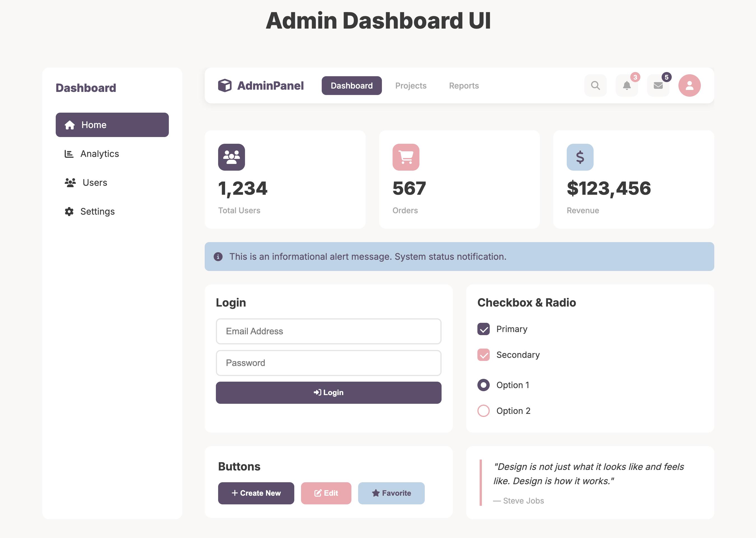Viewport: 756px width, 538px height.
Task: Open the Reports tab
Action: [x=464, y=86]
